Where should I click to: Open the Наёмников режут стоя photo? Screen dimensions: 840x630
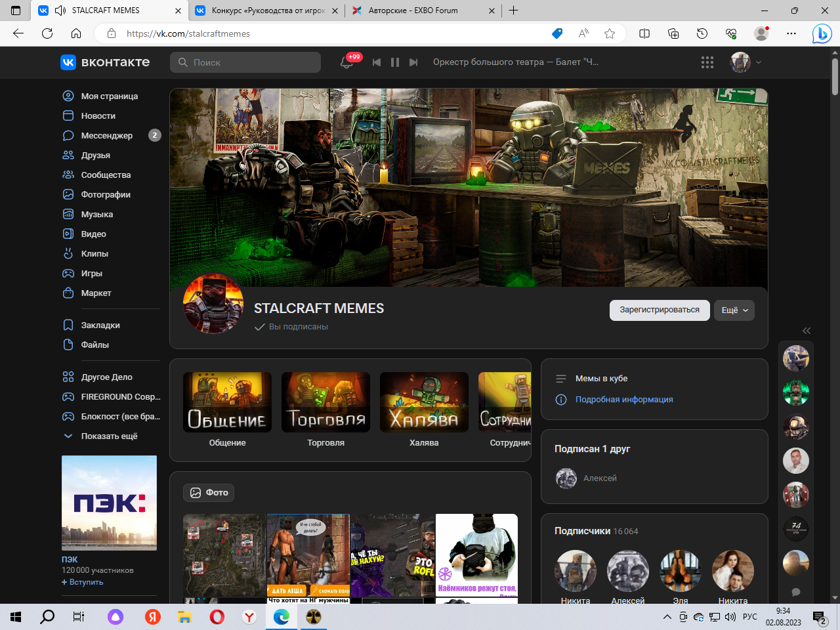(476, 555)
